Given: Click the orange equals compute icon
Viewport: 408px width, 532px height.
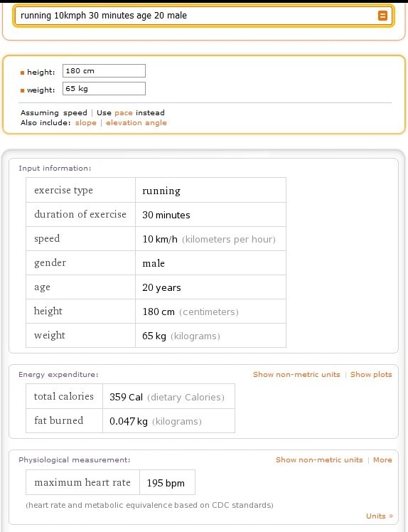Looking at the screenshot, I should pyautogui.click(x=382, y=16).
